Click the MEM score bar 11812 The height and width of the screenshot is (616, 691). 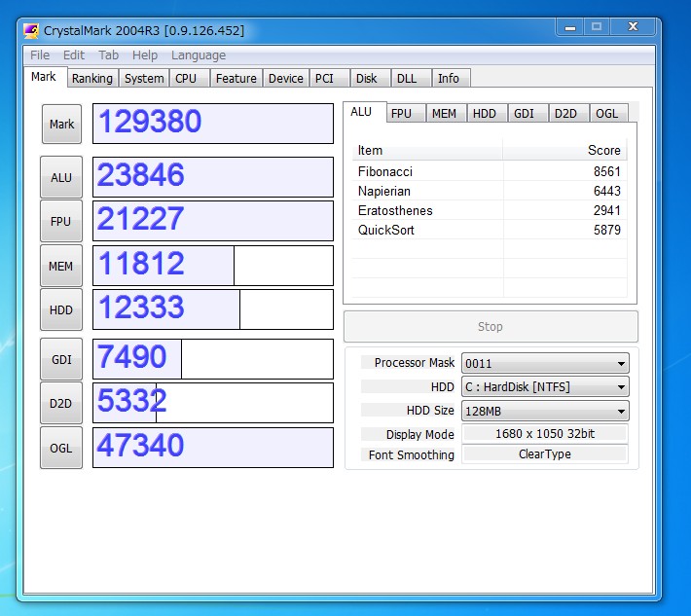click(213, 266)
